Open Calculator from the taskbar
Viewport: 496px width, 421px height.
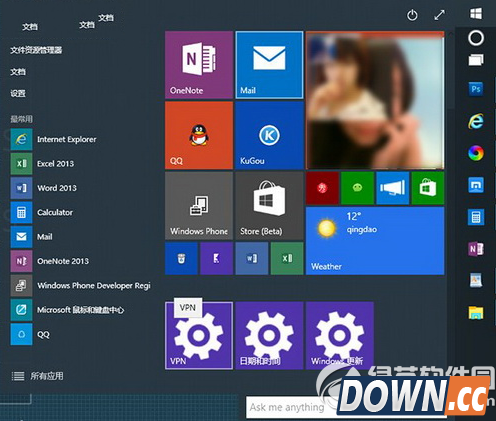pyautogui.click(x=476, y=217)
